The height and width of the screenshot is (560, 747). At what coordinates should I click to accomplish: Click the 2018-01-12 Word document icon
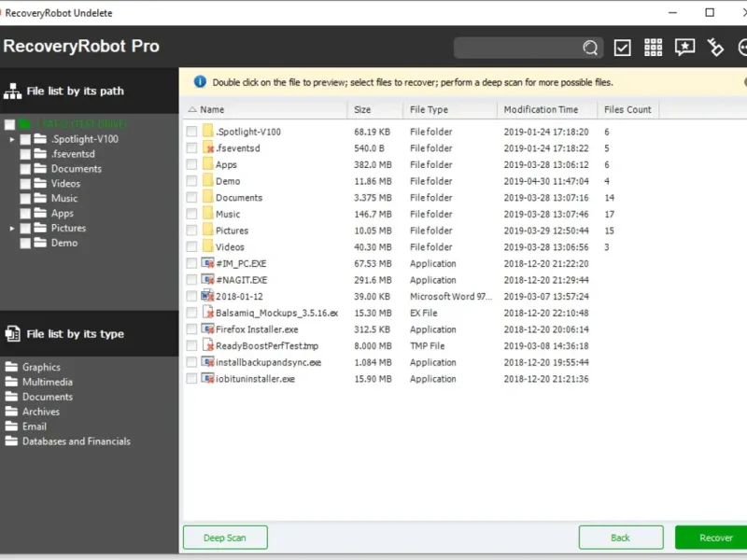click(x=207, y=296)
